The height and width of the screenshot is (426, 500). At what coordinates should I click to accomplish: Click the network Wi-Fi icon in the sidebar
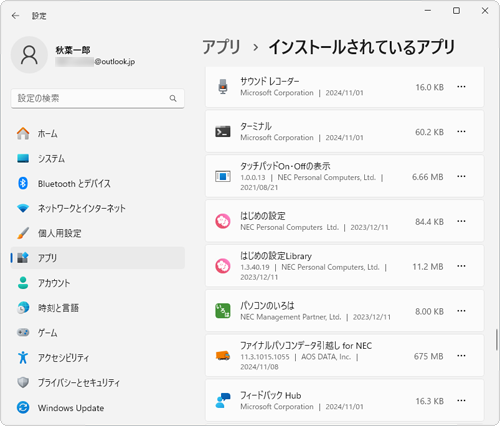(23, 208)
